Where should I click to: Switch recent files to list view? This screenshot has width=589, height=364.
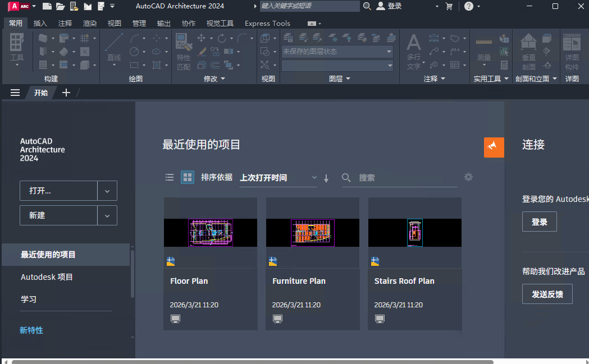[x=170, y=177]
